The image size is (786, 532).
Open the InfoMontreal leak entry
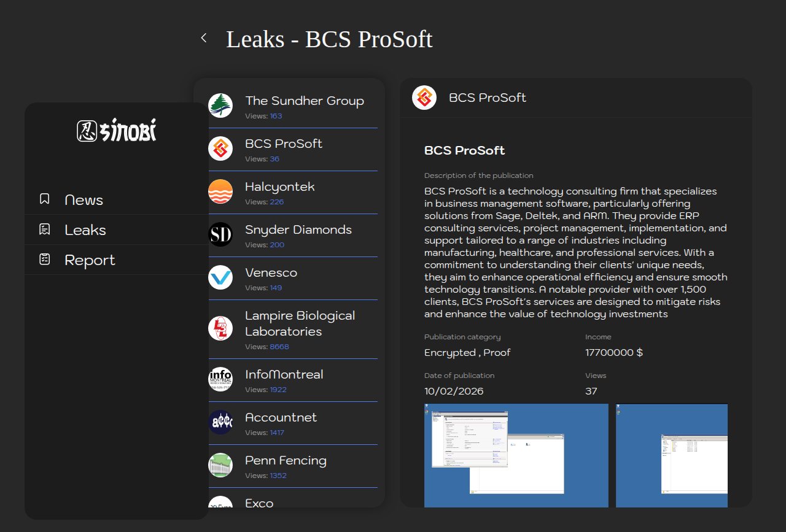[x=284, y=374]
